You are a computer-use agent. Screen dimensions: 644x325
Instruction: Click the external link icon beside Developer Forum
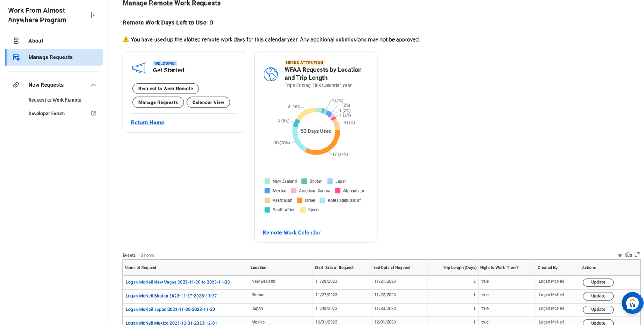tap(93, 113)
